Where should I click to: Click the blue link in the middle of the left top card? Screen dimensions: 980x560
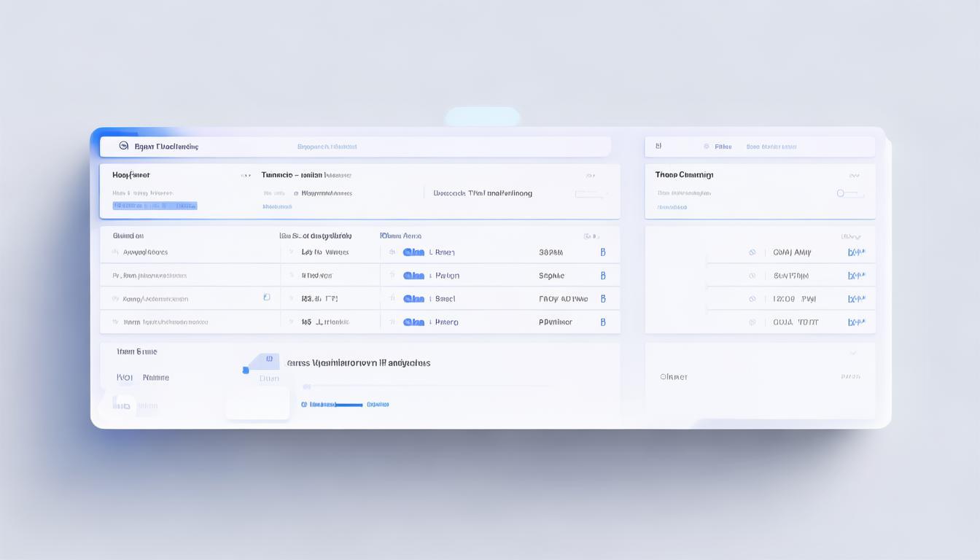tap(277, 207)
